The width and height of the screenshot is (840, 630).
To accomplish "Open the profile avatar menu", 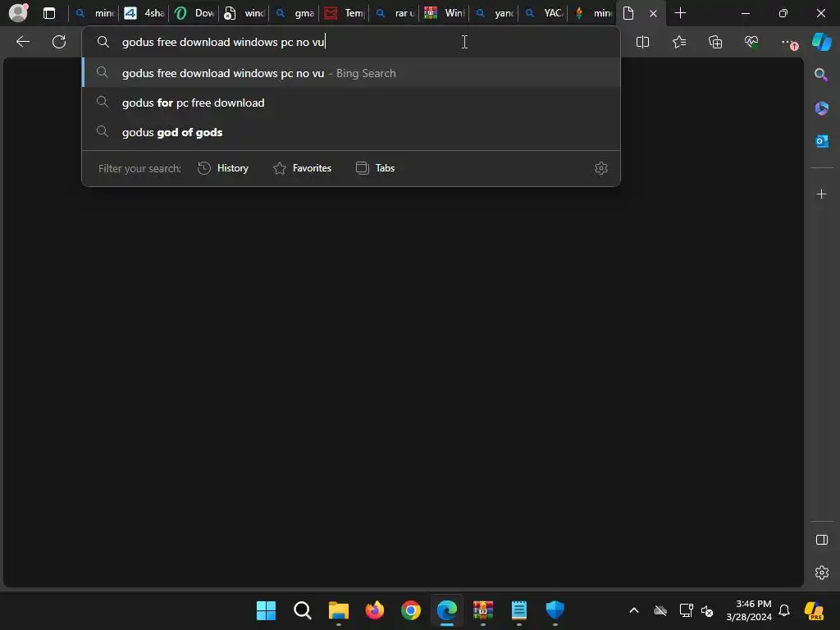I will [18, 12].
